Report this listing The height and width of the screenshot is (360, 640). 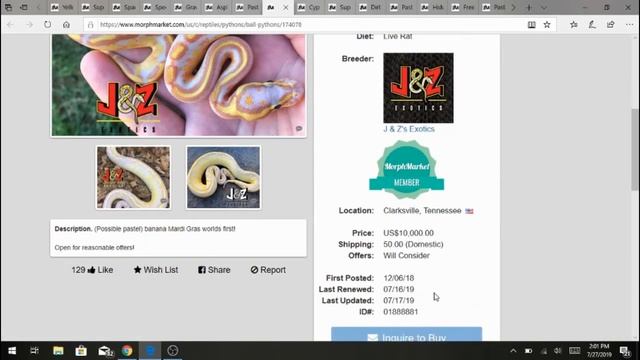coord(268,270)
